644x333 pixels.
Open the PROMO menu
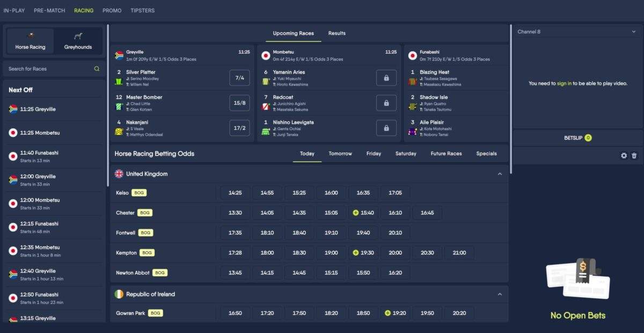[112, 10]
